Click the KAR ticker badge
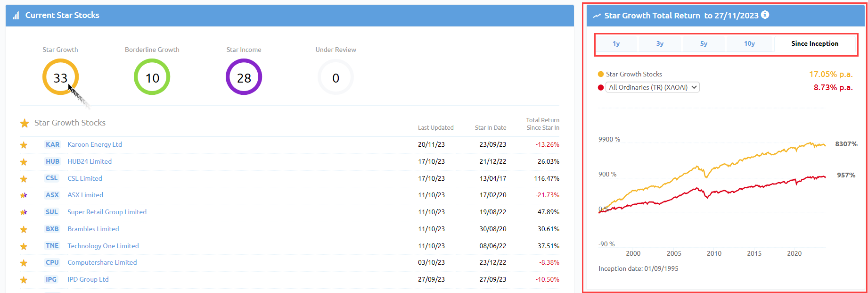Screen dimensions: 868x293 52,144
